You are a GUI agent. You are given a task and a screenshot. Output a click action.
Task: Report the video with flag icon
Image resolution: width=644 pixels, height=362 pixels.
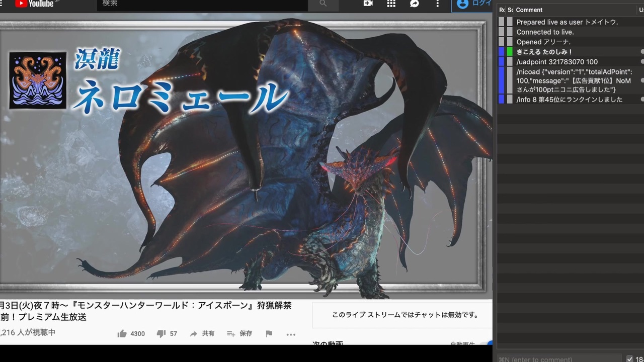269,333
